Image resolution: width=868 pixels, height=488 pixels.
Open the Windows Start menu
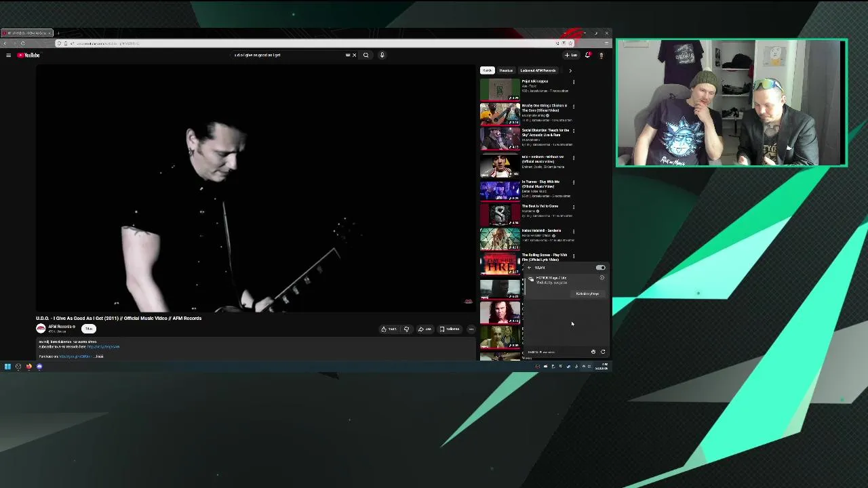[x=7, y=367]
